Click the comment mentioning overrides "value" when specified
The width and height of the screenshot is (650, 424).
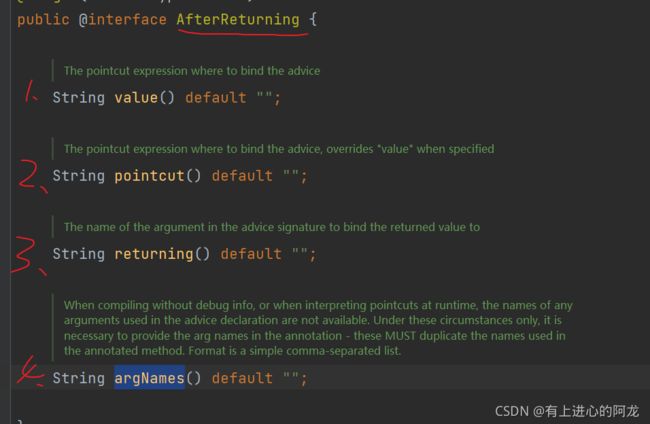click(x=279, y=149)
